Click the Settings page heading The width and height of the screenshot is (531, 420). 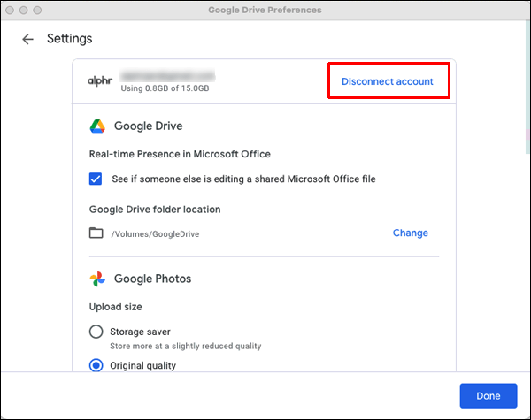(69, 39)
